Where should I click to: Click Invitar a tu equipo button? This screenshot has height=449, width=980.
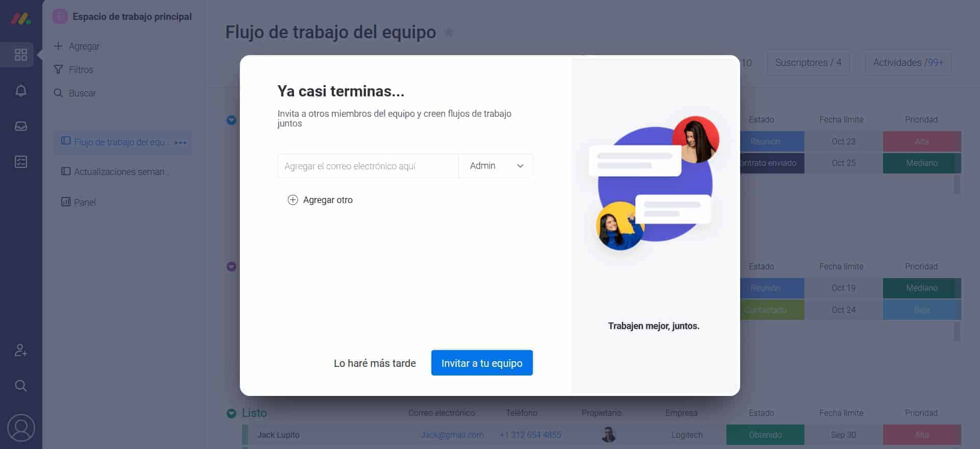[x=482, y=363]
